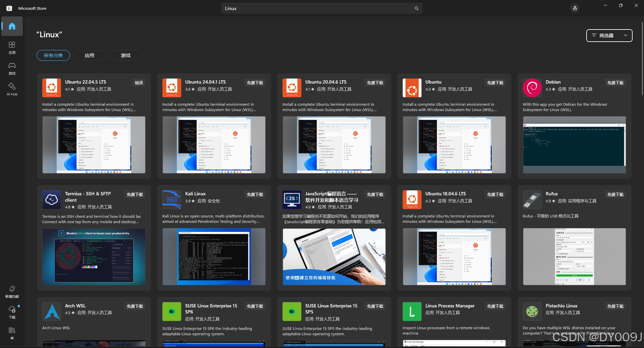Click the Rufus USB drive icon
Image resolution: width=644 pixels, height=348 pixels.
532,200
